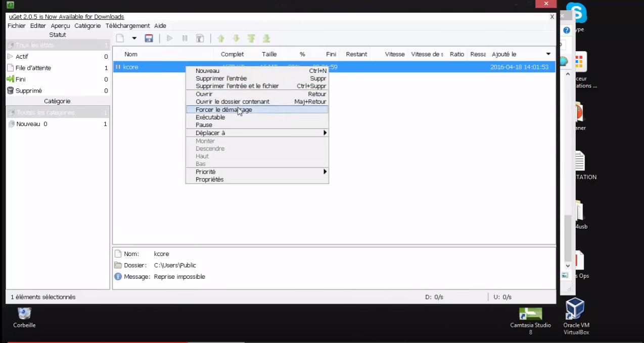The image size is (644, 343).
Task: Select Toutes les catégories row
Action: (x=58, y=112)
